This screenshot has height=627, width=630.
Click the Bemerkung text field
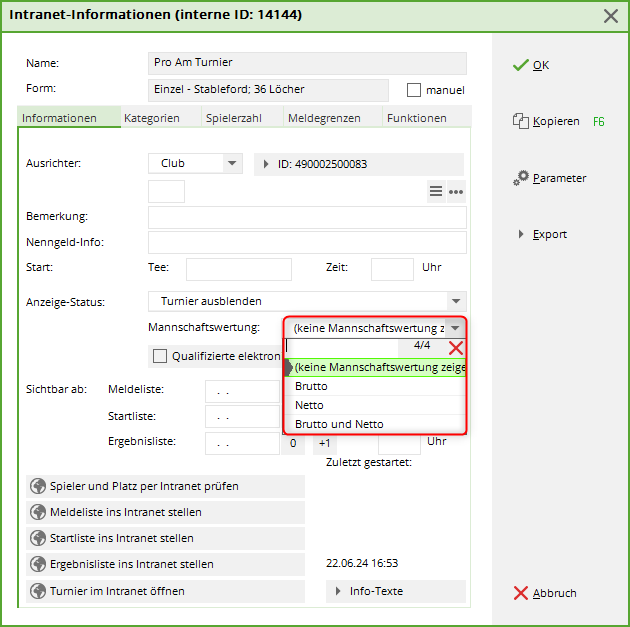[307, 217]
